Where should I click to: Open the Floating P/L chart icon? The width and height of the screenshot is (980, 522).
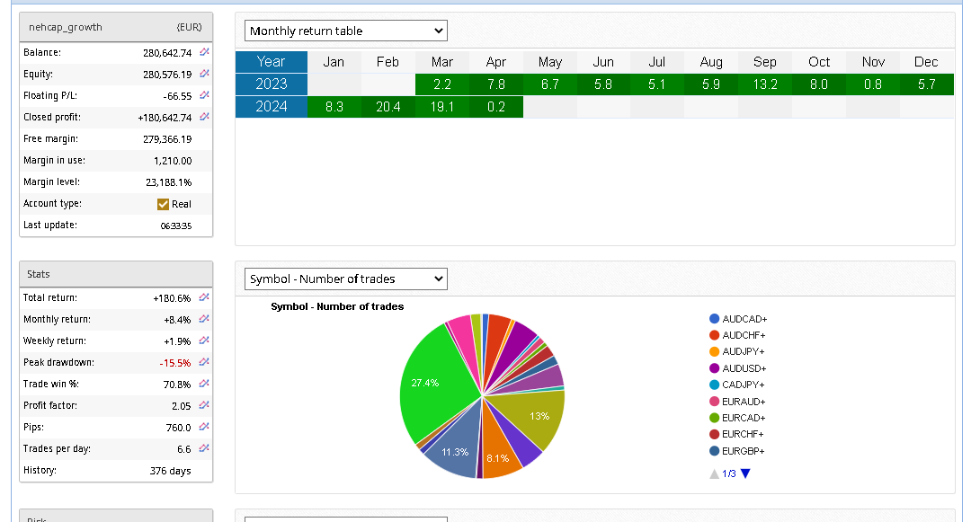tap(204, 95)
